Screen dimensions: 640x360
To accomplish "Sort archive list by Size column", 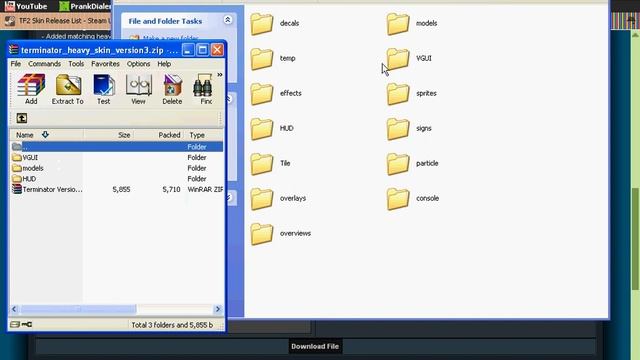I will click(109, 135).
